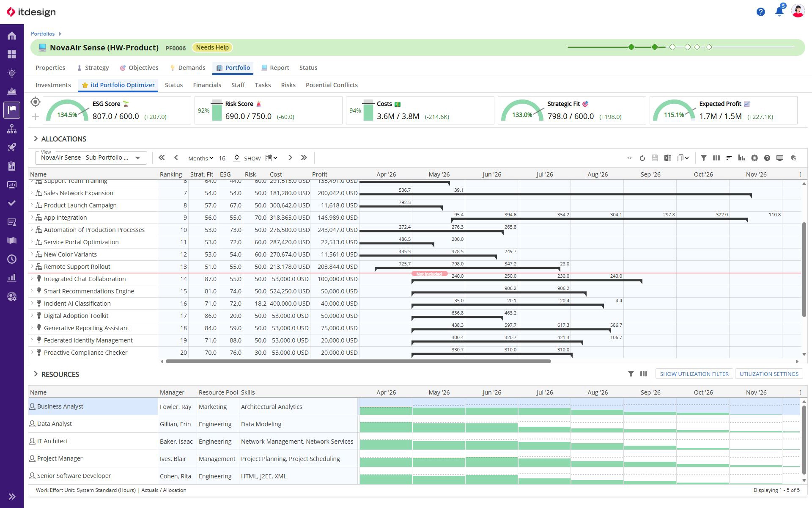The width and height of the screenshot is (812, 508).
Task: Open notifications bell with badge
Action: coord(779,11)
